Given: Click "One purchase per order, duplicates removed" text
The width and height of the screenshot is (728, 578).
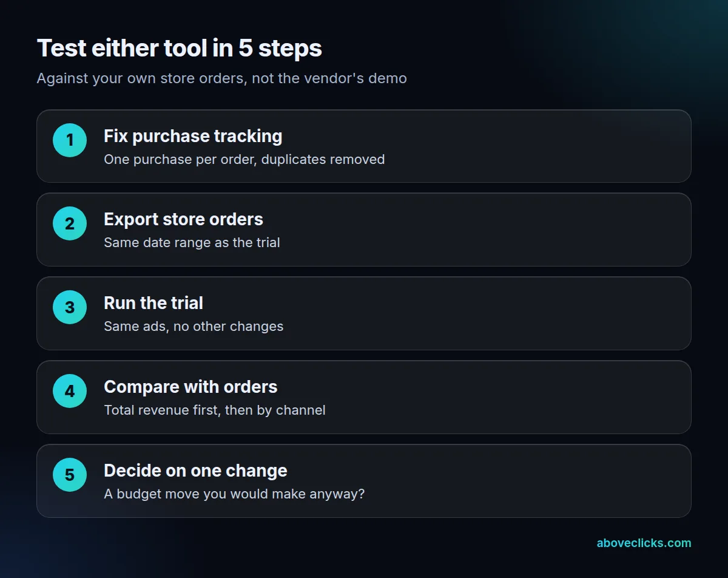Looking at the screenshot, I should (x=244, y=159).
